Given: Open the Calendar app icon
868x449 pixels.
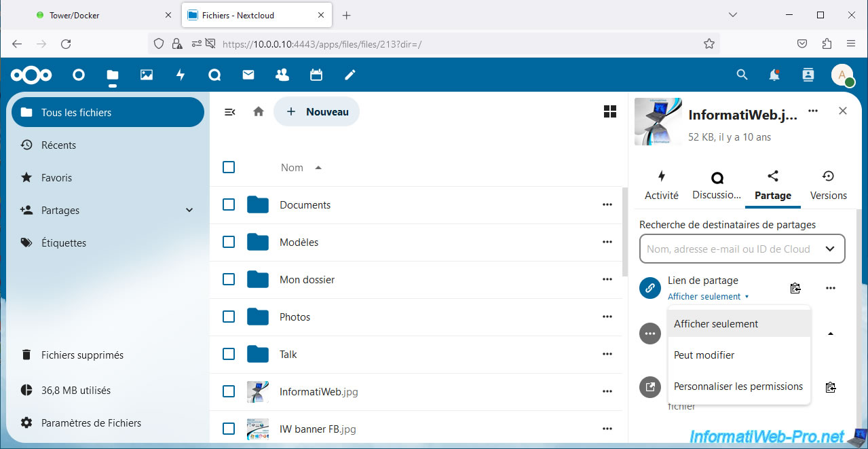Looking at the screenshot, I should tap(316, 75).
